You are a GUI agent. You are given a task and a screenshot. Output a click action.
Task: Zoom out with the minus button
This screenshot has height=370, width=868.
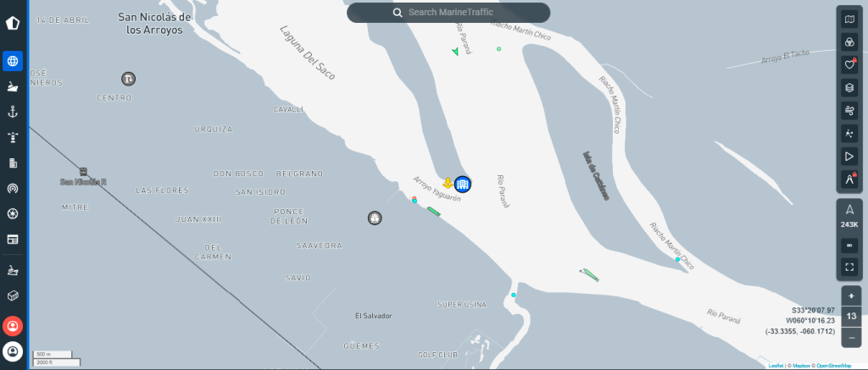tap(851, 337)
